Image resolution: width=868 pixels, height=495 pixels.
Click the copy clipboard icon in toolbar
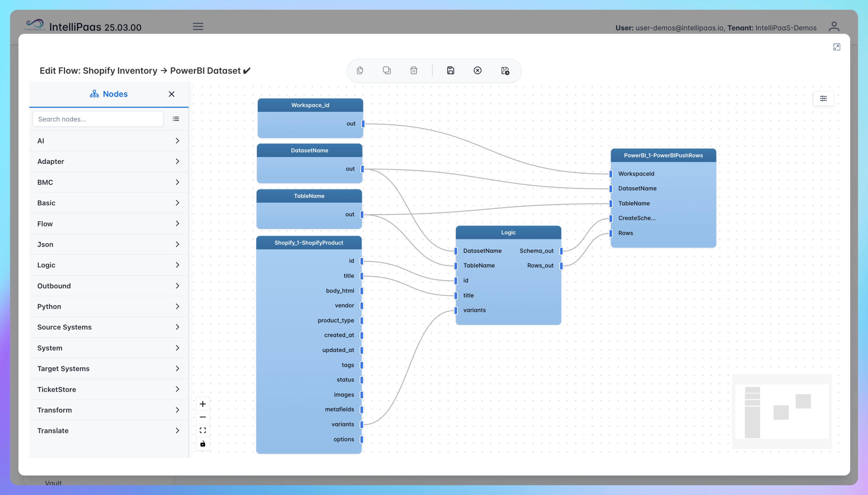(360, 70)
